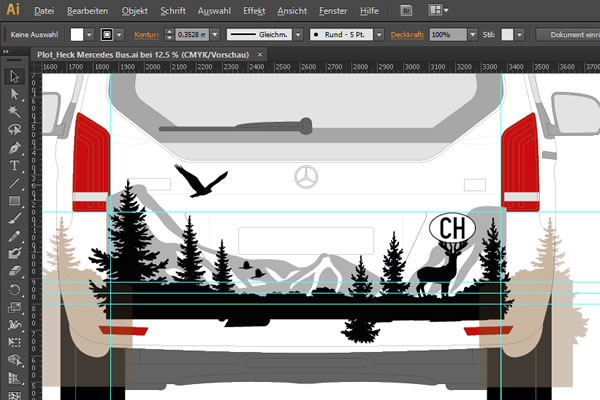Select the Rotate tool

(15, 290)
